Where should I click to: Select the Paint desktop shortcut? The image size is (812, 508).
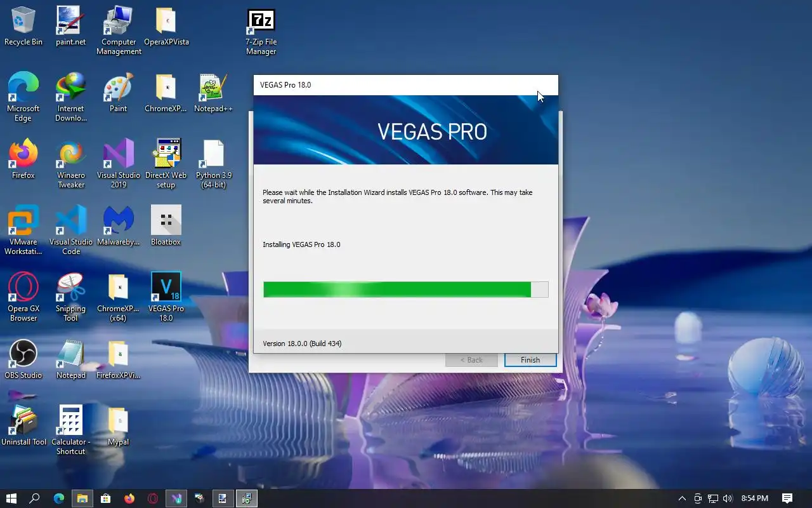(x=119, y=93)
